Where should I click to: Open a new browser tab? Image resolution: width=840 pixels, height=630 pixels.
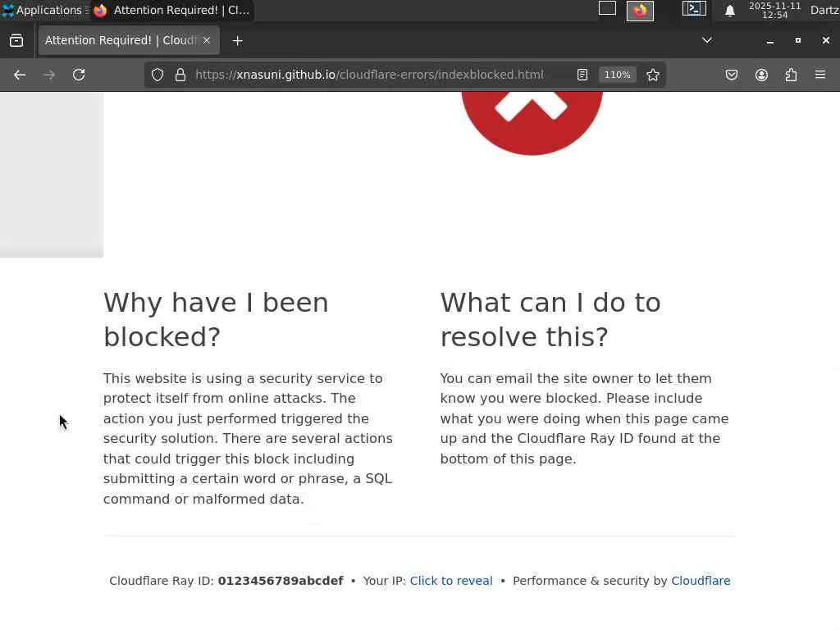tap(237, 41)
